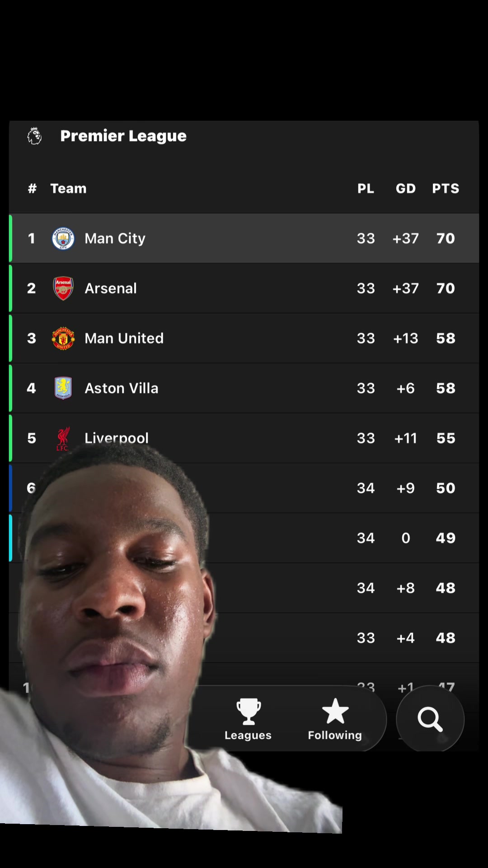488x868 pixels.
Task: Tap the Arsenal club crest
Action: tap(63, 288)
